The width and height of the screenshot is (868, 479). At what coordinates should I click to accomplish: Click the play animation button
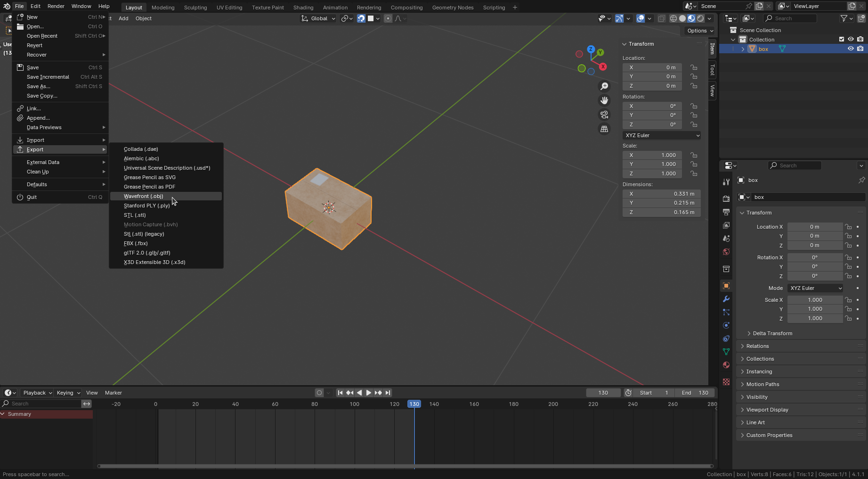pos(369,393)
